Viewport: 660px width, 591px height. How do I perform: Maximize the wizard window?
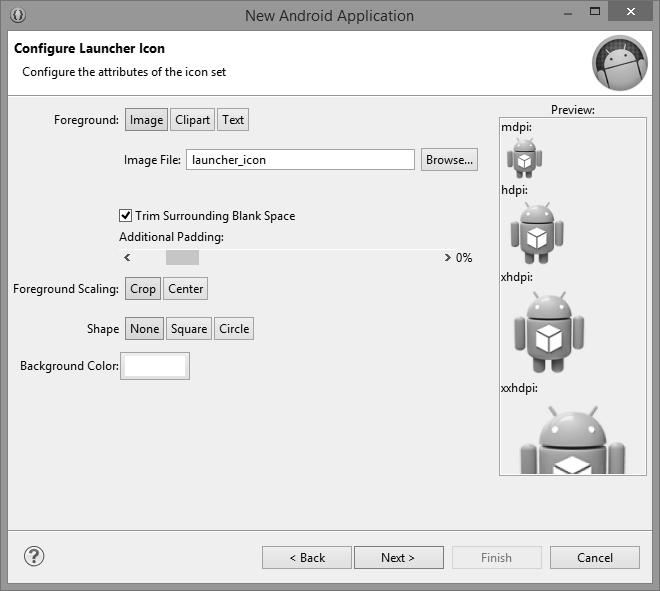594,12
